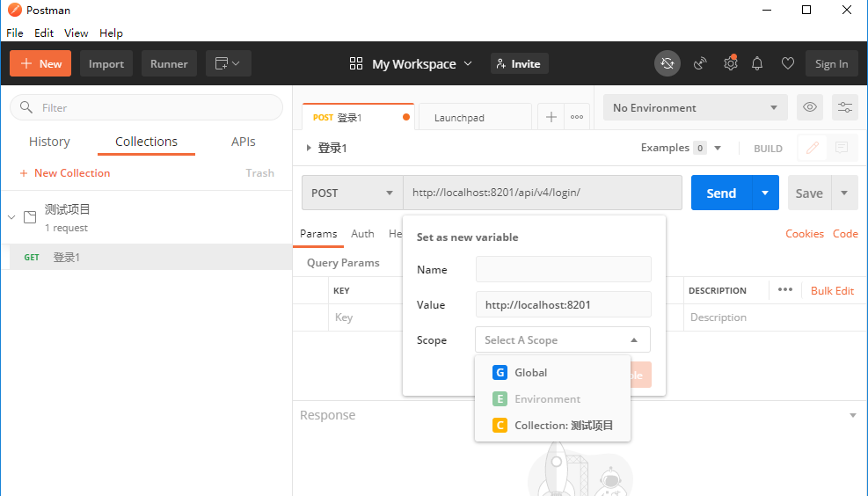Click the Key parameter cell
The width and height of the screenshot is (868, 496).
[x=365, y=317]
